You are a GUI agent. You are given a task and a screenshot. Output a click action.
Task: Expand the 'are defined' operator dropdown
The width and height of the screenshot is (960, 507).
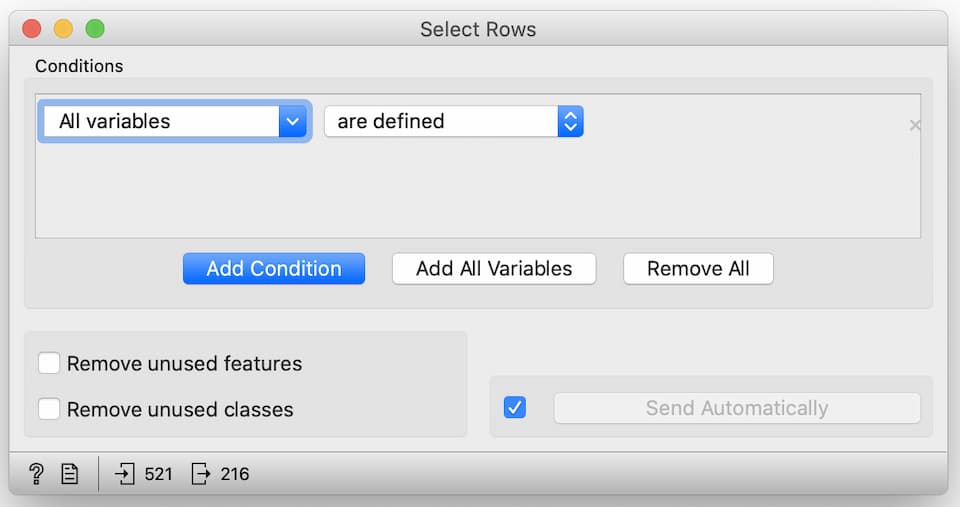[453, 122]
